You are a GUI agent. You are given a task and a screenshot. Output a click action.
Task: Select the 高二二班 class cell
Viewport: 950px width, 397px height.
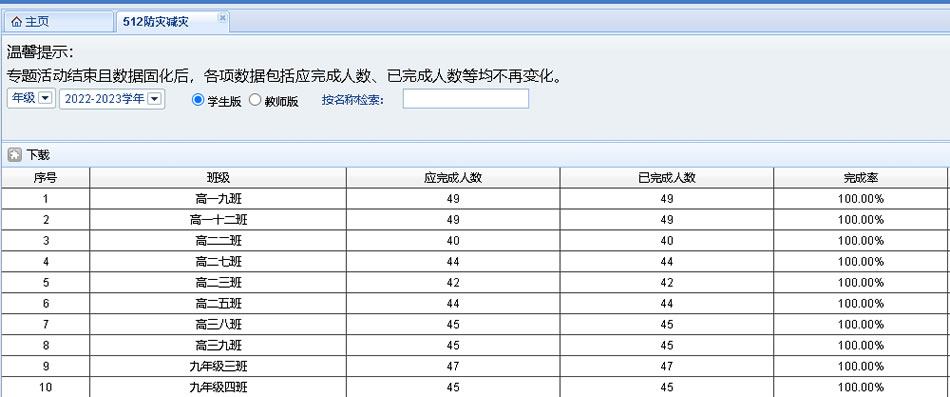point(218,241)
